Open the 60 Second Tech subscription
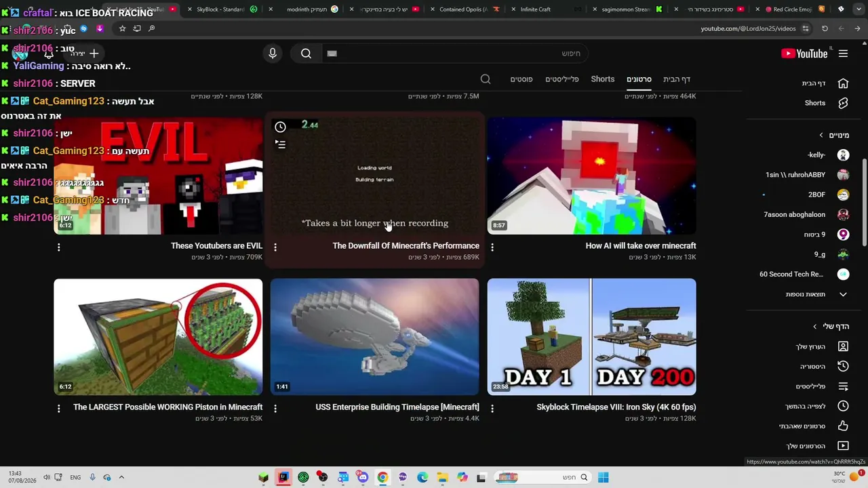Viewport: 868px width, 488px height. pos(804,274)
